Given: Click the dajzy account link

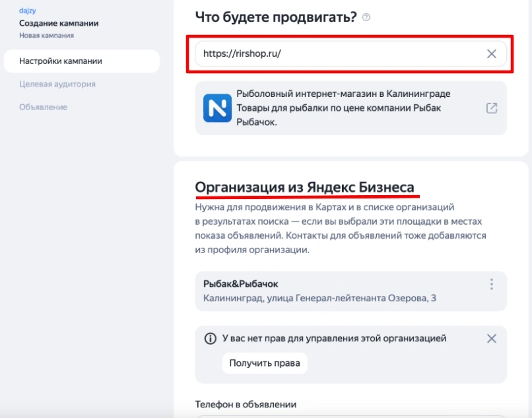Looking at the screenshot, I should tap(28, 11).
